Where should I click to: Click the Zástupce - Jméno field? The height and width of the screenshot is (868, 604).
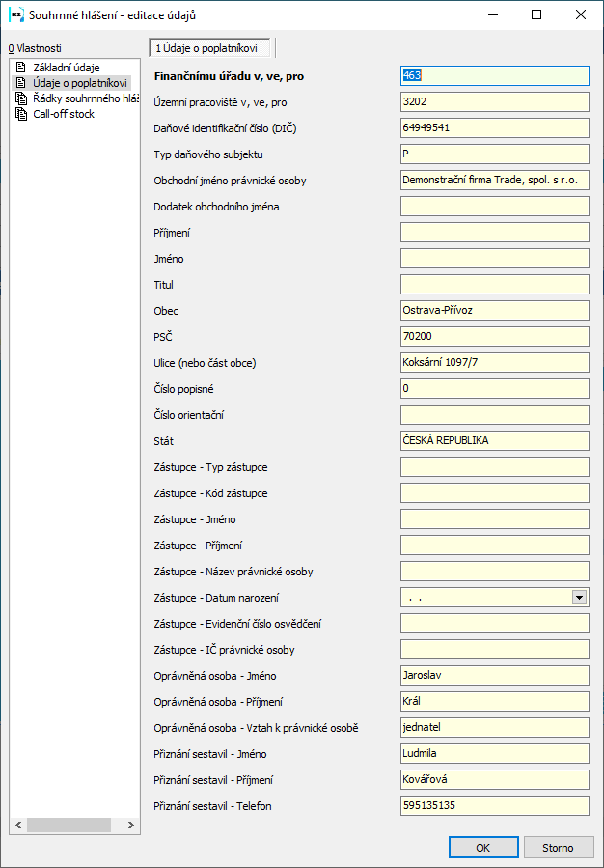point(494,519)
